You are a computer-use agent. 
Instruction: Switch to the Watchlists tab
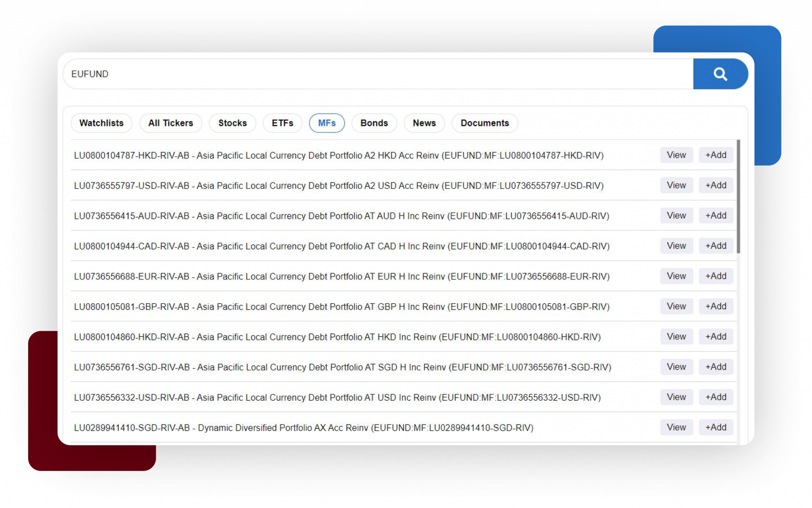101,123
